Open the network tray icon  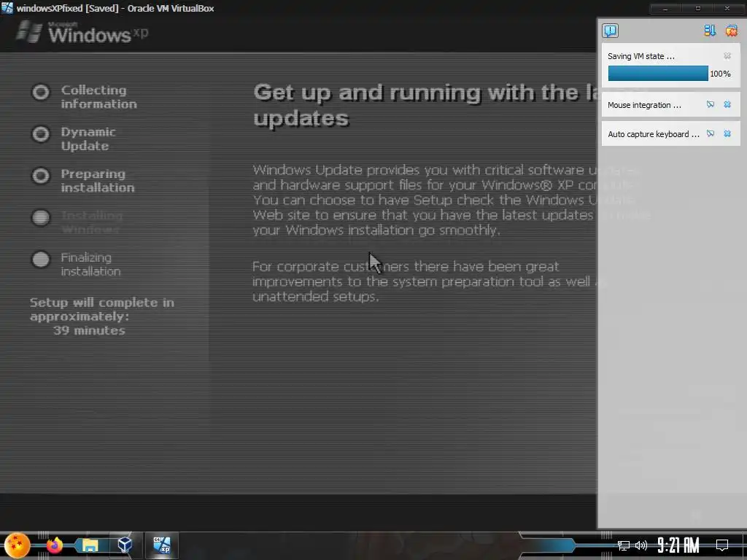point(623,545)
